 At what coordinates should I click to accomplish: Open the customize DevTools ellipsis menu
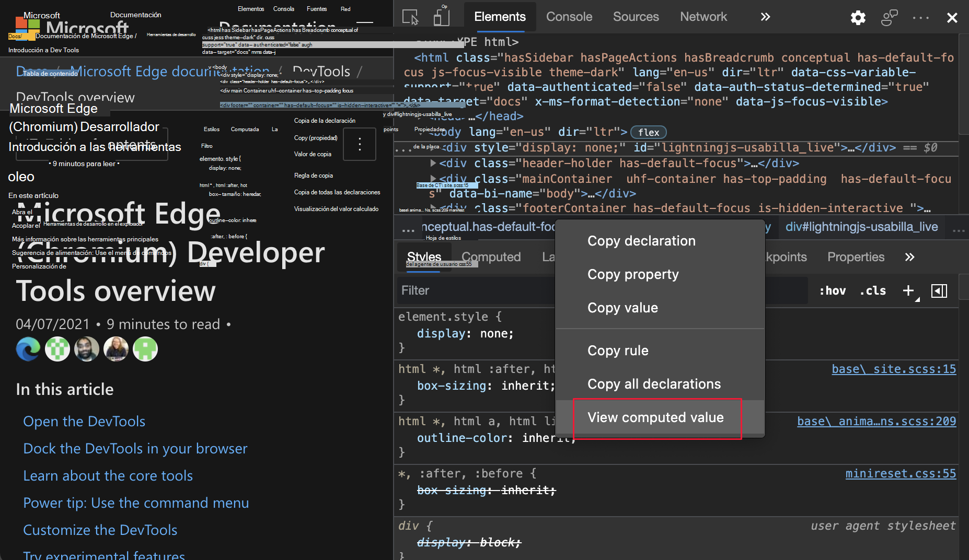coord(920,18)
